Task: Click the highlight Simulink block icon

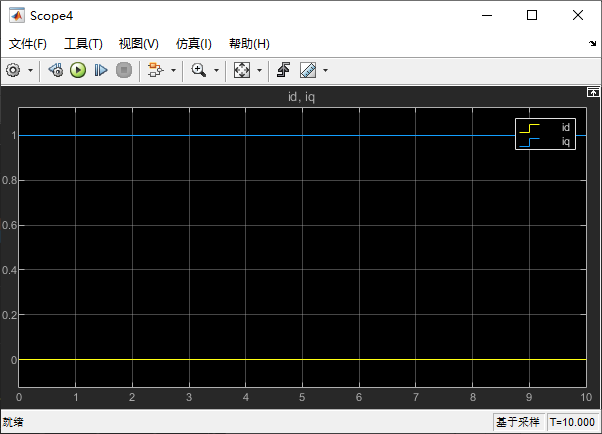Action: click(x=155, y=70)
